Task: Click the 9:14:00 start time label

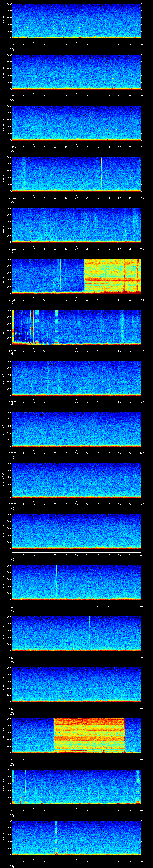Action: (12, 44)
